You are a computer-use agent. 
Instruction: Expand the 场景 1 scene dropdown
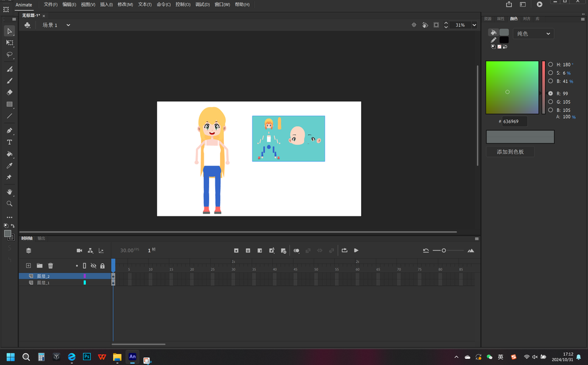pyautogui.click(x=68, y=25)
